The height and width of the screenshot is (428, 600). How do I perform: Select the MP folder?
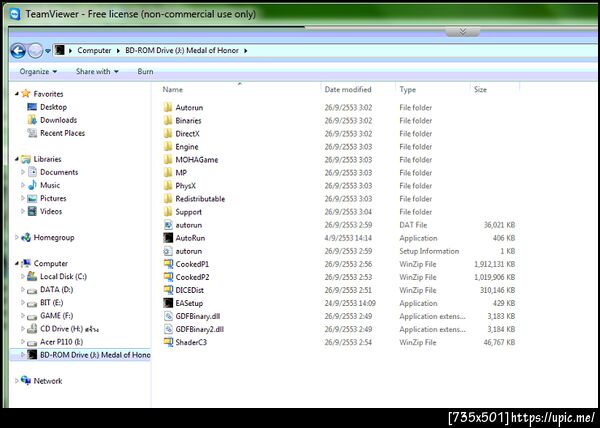[x=181, y=173]
